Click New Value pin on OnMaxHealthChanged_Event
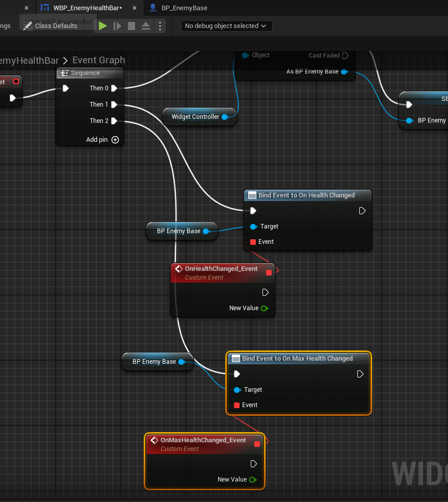The height and width of the screenshot is (502, 448). (253, 480)
